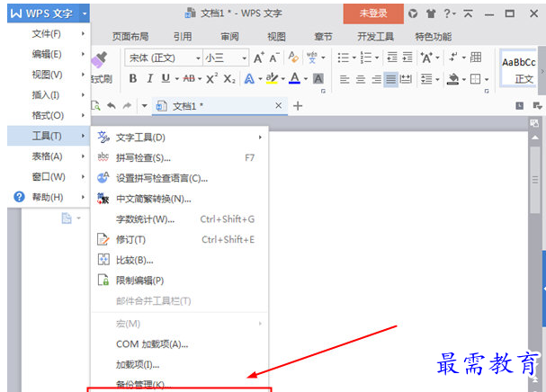Image resolution: width=546 pixels, height=392 pixels.
Task: Center align text
Action: click(x=361, y=80)
